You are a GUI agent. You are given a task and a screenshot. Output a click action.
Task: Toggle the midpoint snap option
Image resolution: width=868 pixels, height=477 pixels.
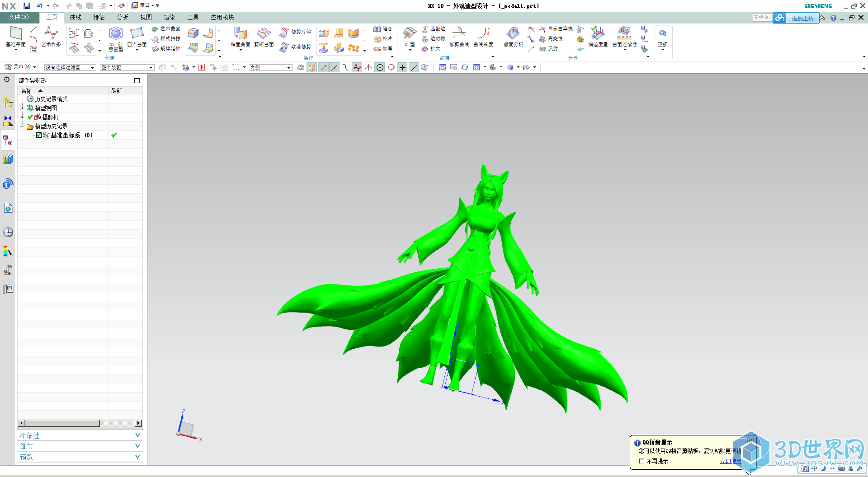335,67
